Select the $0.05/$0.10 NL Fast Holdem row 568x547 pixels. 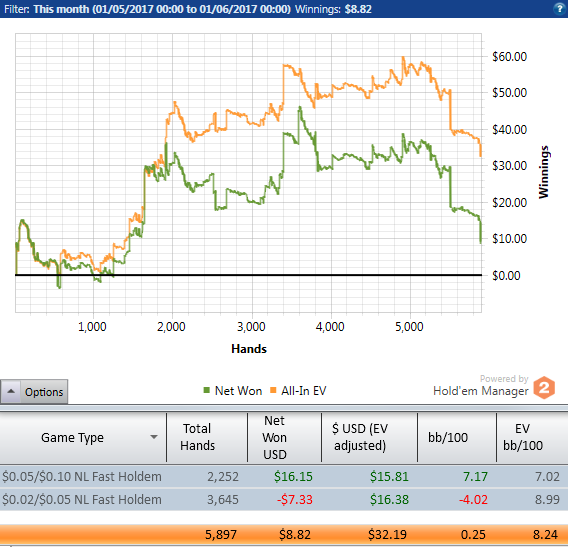click(284, 476)
